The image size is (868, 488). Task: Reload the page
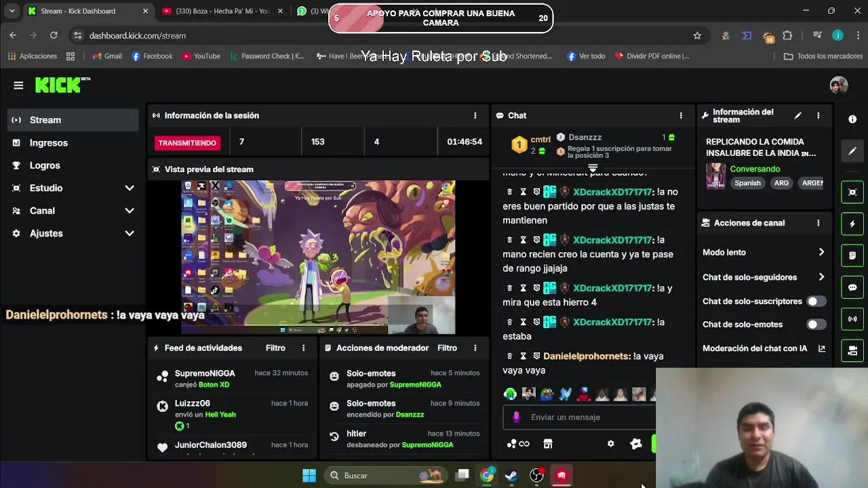pyautogui.click(x=54, y=35)
